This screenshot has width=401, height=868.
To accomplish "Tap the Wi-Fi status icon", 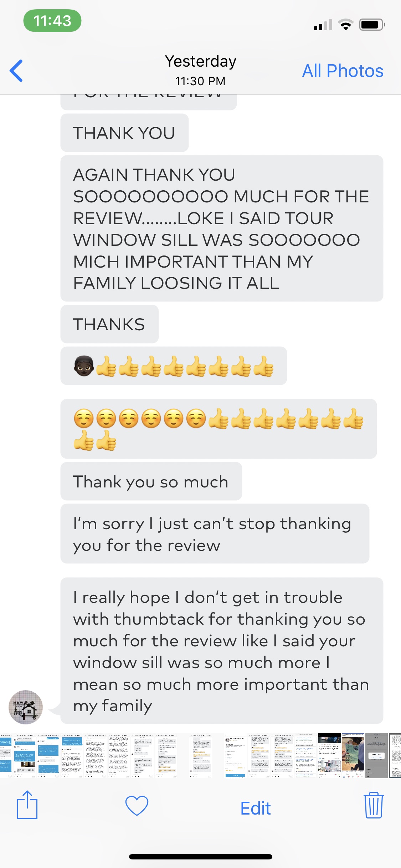I will (345, 25).
